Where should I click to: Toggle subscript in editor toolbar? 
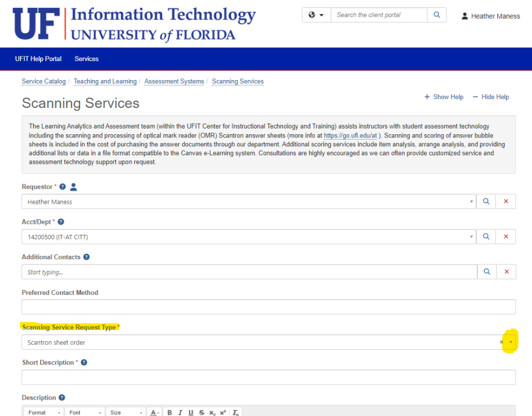pos(212,413)
